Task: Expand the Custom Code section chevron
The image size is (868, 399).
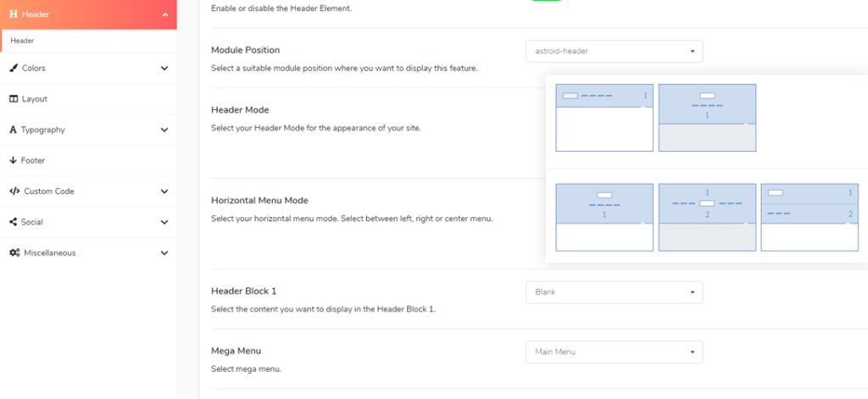Action: tap(164, 191)
